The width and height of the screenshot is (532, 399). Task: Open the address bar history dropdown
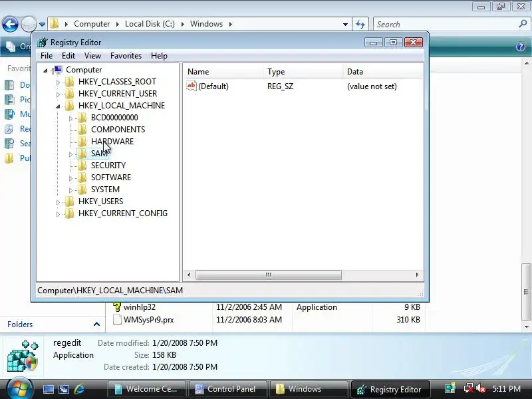click(x=345, y=25)
